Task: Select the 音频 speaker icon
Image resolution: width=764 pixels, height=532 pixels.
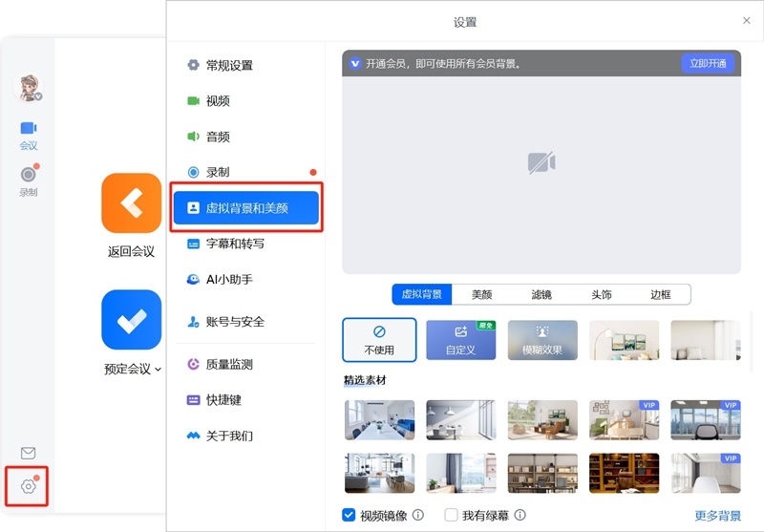Action: point(194,137)
